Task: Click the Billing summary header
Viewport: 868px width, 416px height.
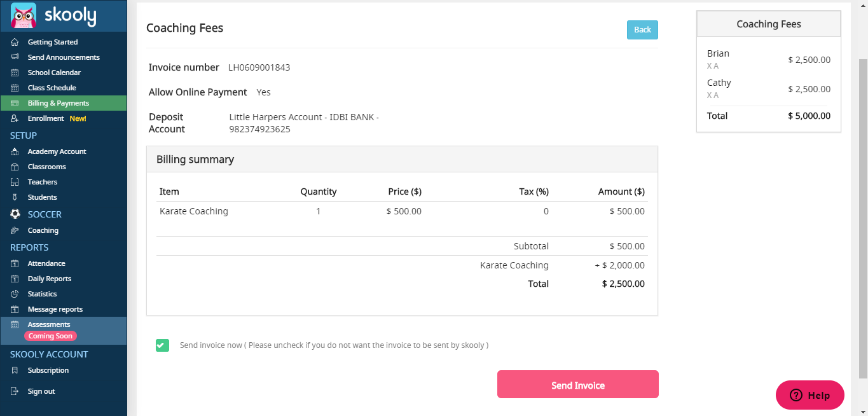Action: pos(402,159)
